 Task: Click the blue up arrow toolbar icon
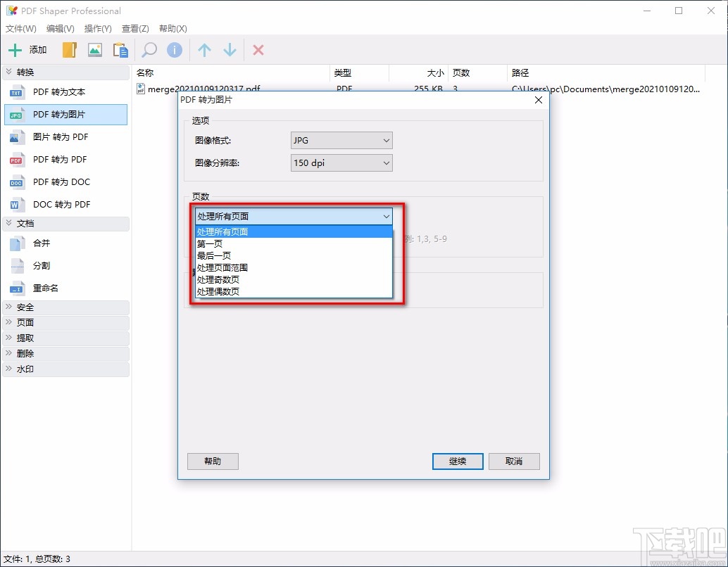click(203, 50)
